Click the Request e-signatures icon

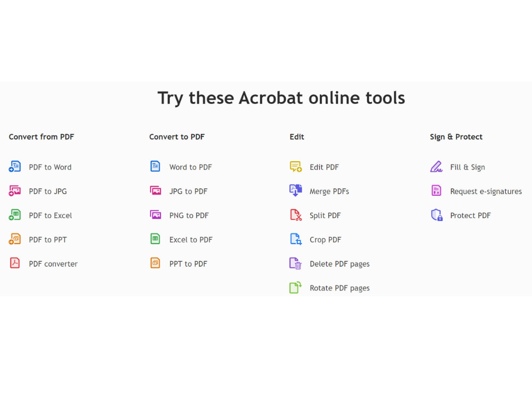click(x=436, y=190)
